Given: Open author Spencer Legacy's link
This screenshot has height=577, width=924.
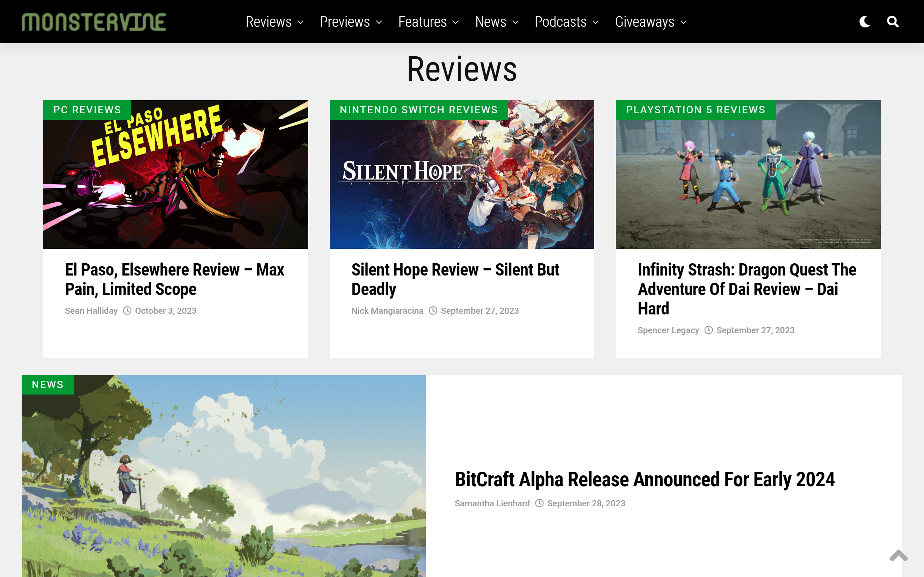Looking at the screenshot, I should pos(668,330).
